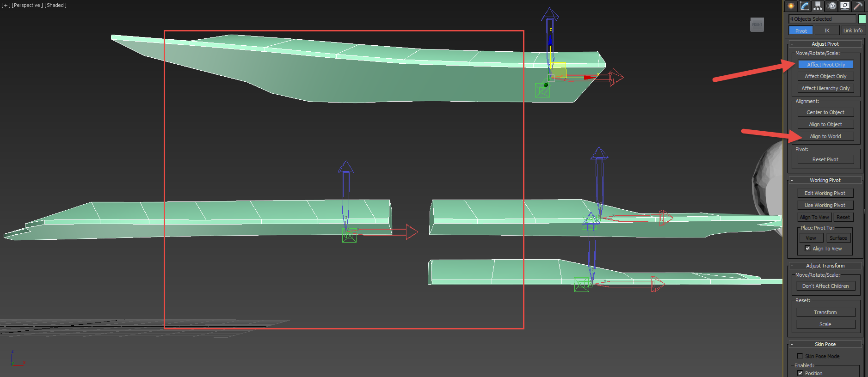Uncheck the Align To View checkbox
The width and height of the screenshot is (868, 377).
click(808, 249)
